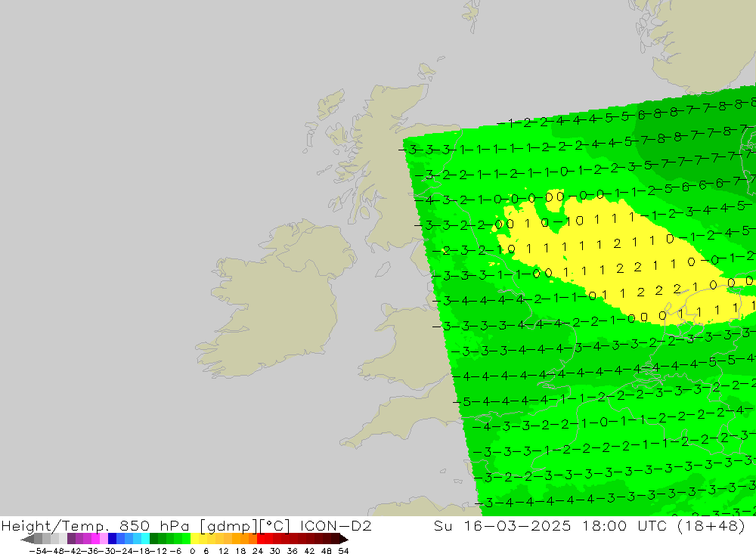Click the legend value 42
Image resolution: width=756 pixels, height=554 pixels.
(309, 551)
